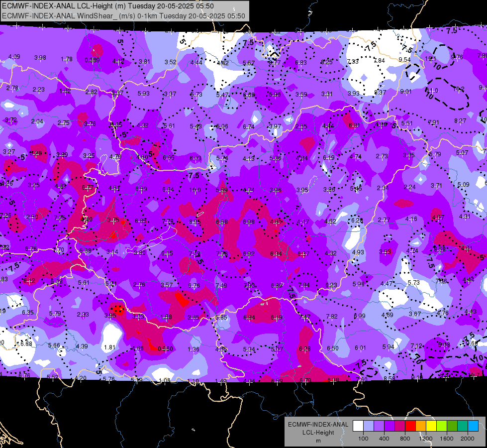Click the lime green legend swatch

point(442,426)
